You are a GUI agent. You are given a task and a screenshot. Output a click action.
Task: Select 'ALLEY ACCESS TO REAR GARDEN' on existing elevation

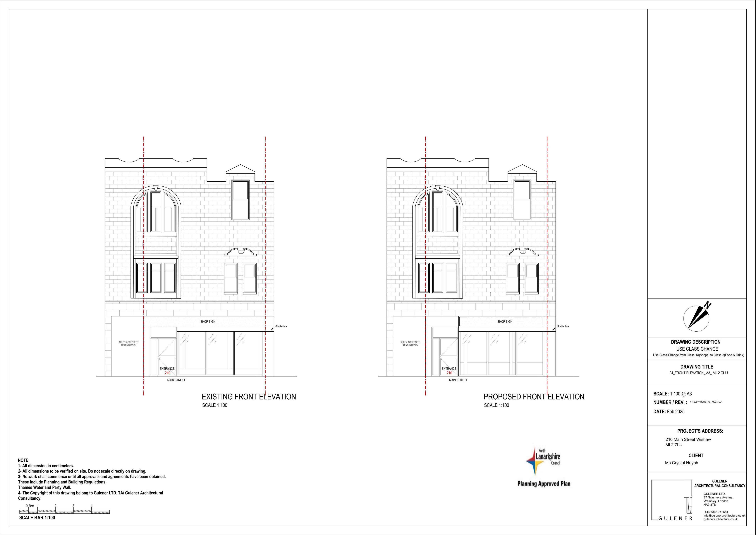(128, 344)
